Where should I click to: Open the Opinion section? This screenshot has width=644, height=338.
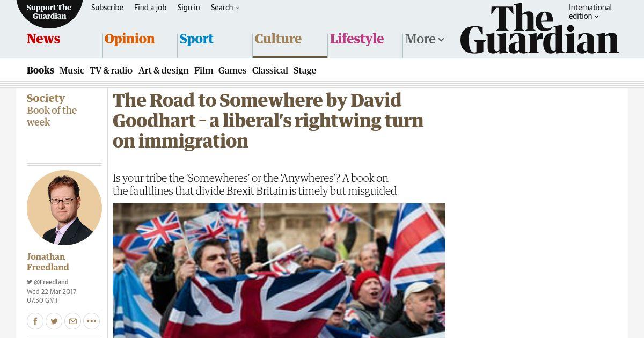[x=129, y=39]
